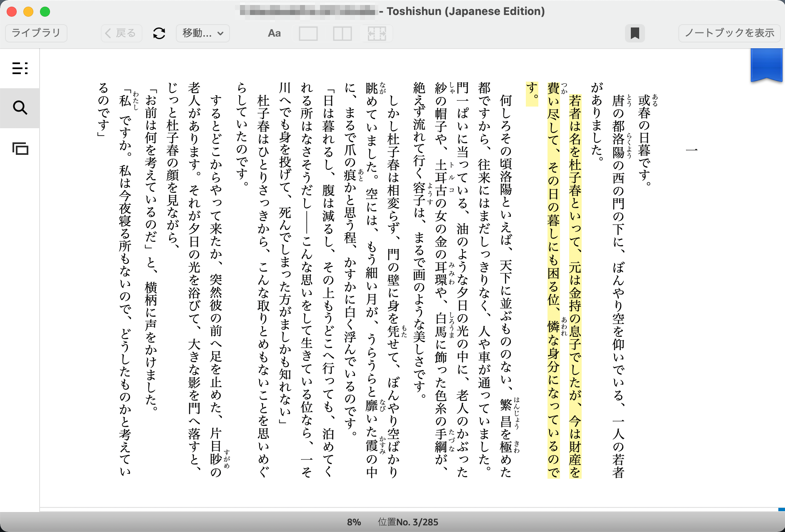Click the 8% reading progress label
Viewport: 785px width, 532px height.
click(354, 522)
